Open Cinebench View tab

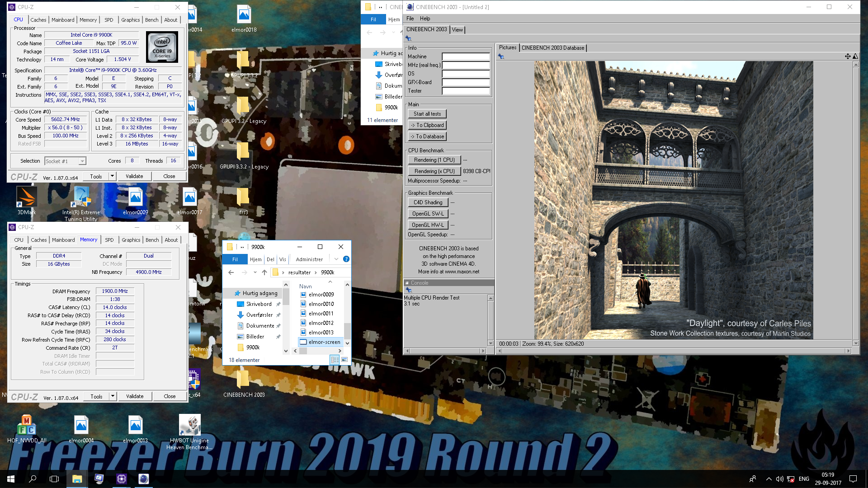[458, 30]
